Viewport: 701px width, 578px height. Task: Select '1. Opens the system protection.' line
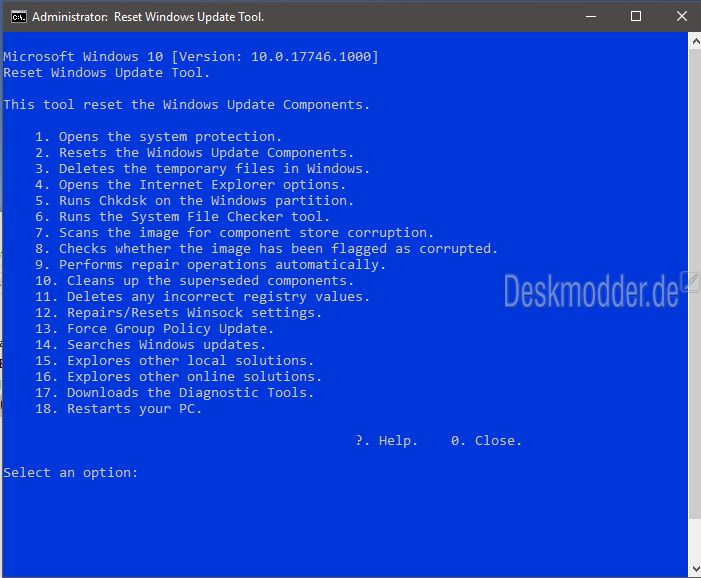pyautogui.click(x=158, y=137)
